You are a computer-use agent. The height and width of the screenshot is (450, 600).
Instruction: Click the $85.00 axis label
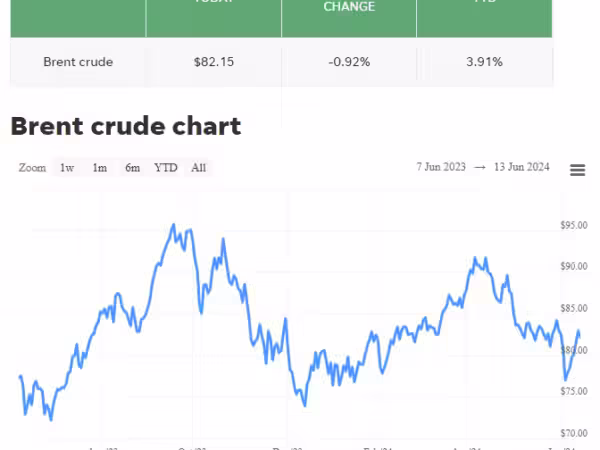[573, 308]
